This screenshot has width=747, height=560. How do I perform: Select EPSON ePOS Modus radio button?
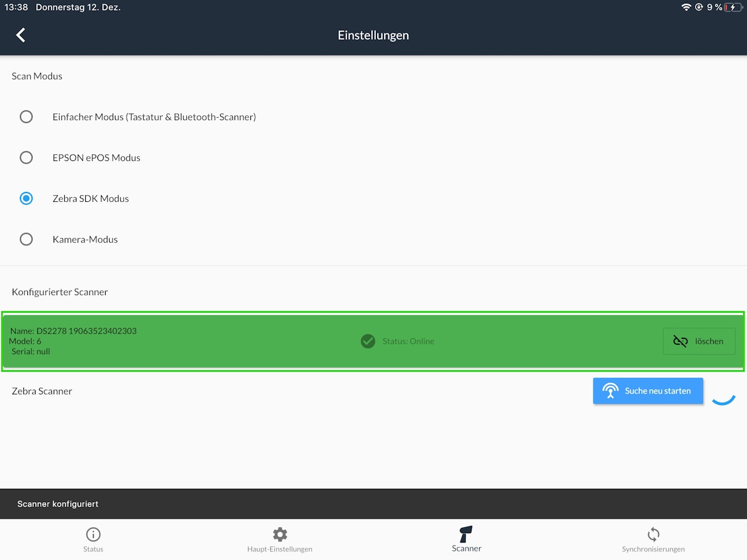point(26,157)
